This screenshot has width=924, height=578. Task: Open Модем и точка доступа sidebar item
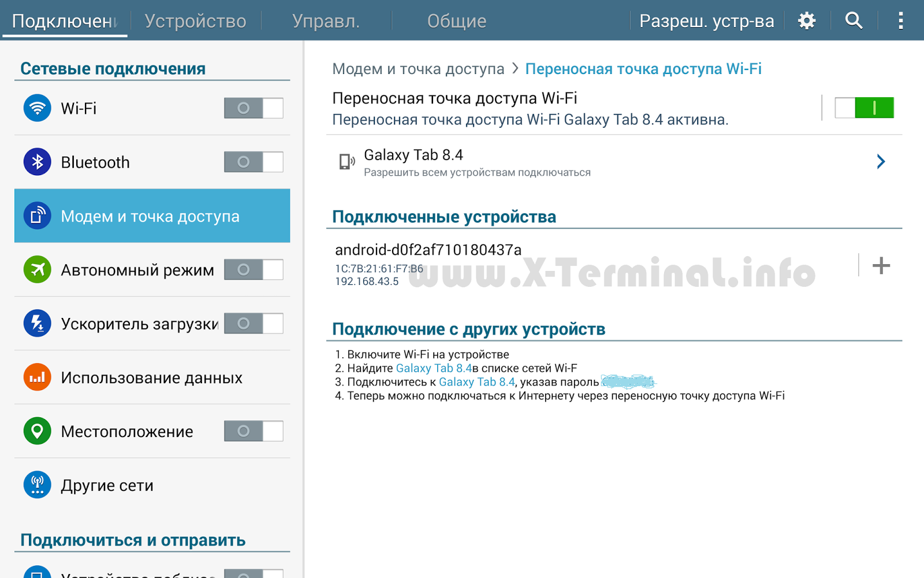point(152,216)
